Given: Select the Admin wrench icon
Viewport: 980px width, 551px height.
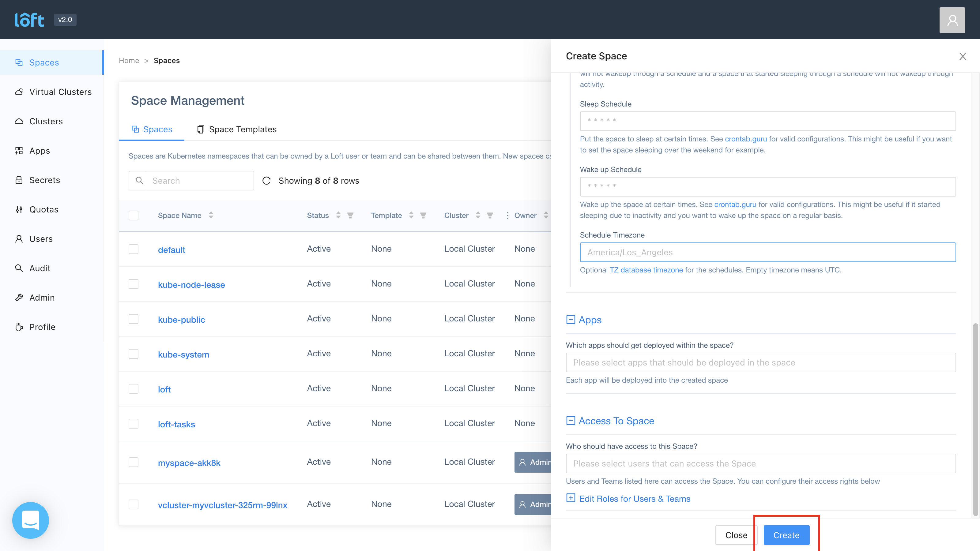Looking at the screenshot, I should coord(19,297).
